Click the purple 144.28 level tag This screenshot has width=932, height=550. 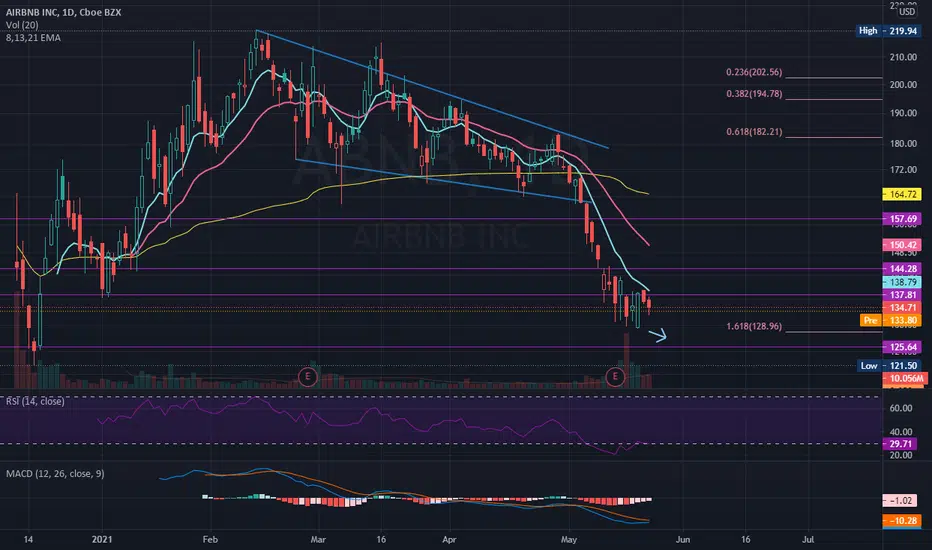[x=902, y=269]
